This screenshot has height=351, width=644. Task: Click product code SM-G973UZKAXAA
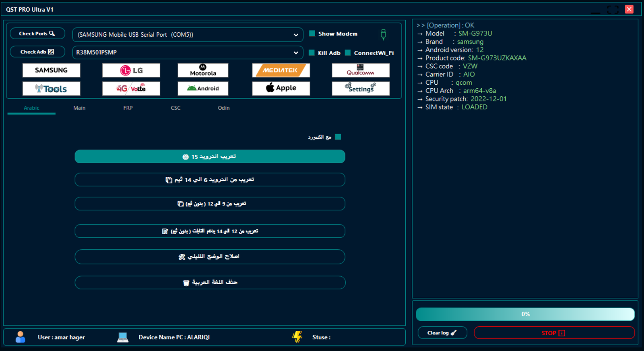click(x=497, y=58)
